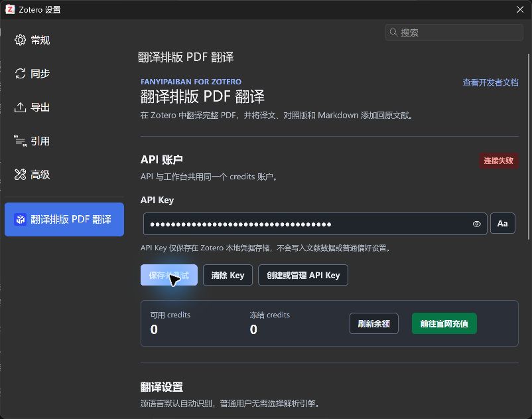Click the sync arrows icon beside 同步
532x419 pixels.
coord(20,74)
